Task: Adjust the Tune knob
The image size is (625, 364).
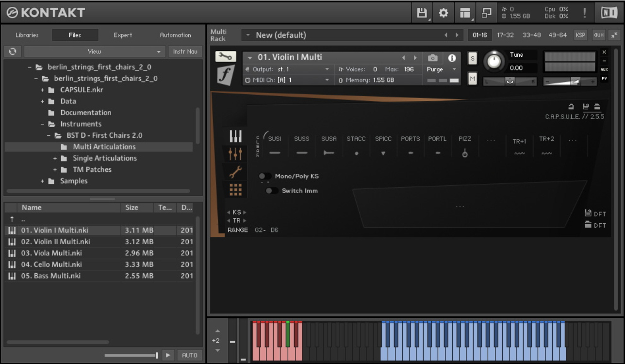Action: tap(494, 61)
